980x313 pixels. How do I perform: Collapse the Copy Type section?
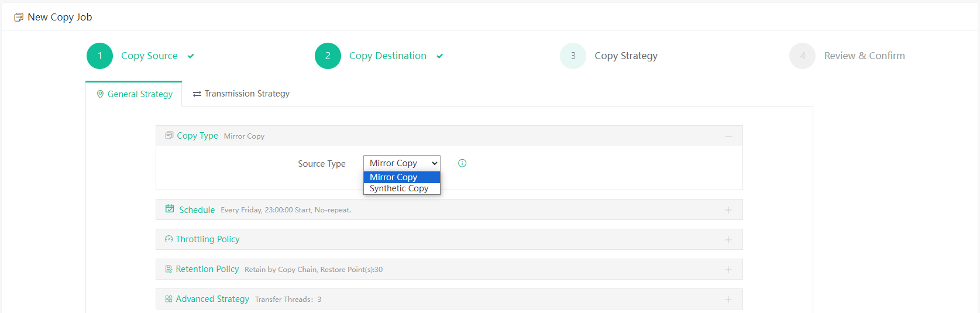[x=728, y=136]
